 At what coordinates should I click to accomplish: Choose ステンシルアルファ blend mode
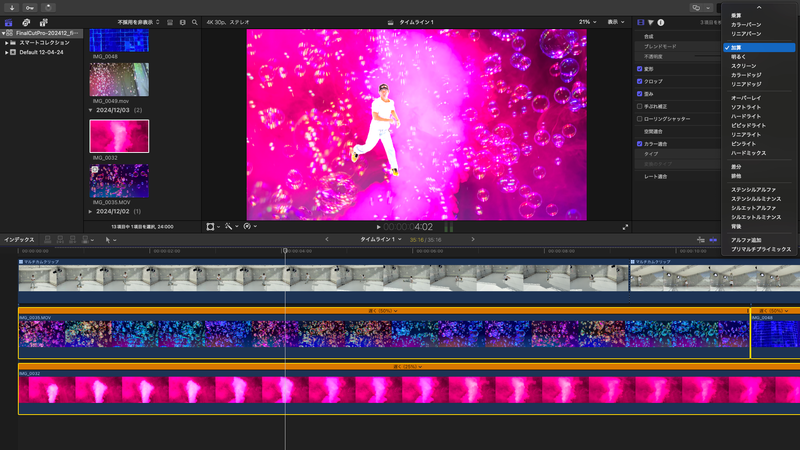[753, 190]
